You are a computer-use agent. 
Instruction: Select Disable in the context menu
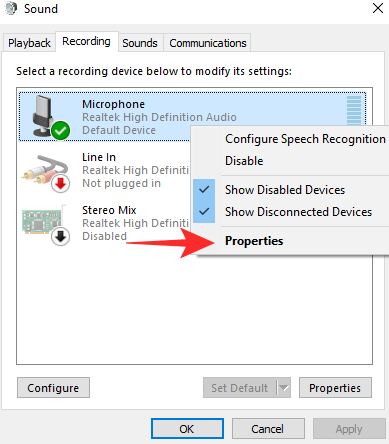244,161
